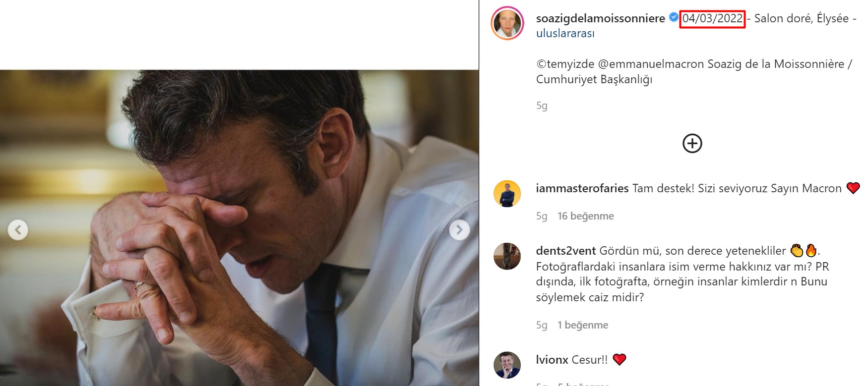The image size is (868, 386).
Task: Go to the previous photo in carousel
Action: tap(18, 230)
